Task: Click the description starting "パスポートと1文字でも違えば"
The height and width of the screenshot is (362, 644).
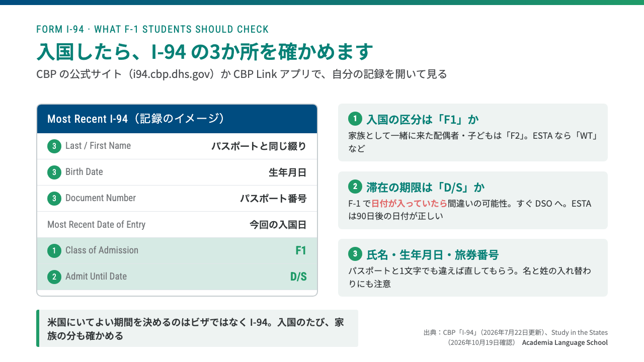Action: pyautogui.click(x=470, y=277)
